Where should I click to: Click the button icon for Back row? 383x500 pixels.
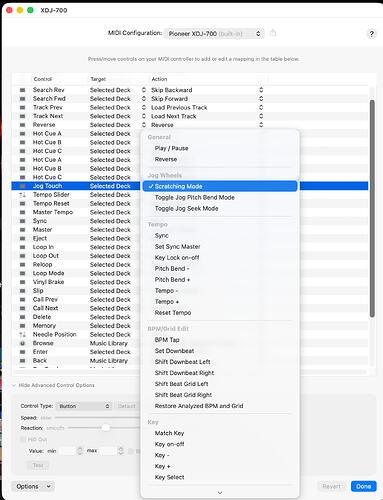coord(22,360)
